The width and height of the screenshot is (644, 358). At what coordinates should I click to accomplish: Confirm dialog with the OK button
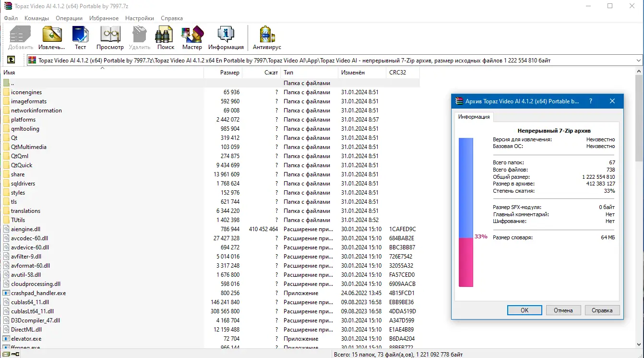tap(524, 310)
